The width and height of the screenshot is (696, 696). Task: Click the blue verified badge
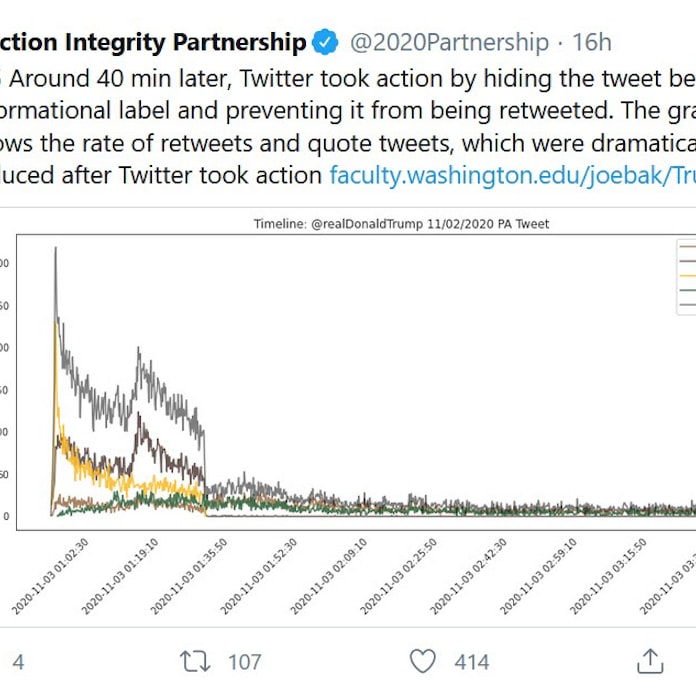[x=326, y=42]
